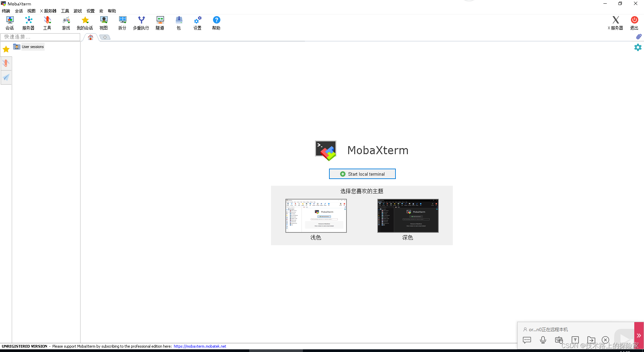
Task: Select the paper plane Macros sidebar tab
Action: coord(6,77)
